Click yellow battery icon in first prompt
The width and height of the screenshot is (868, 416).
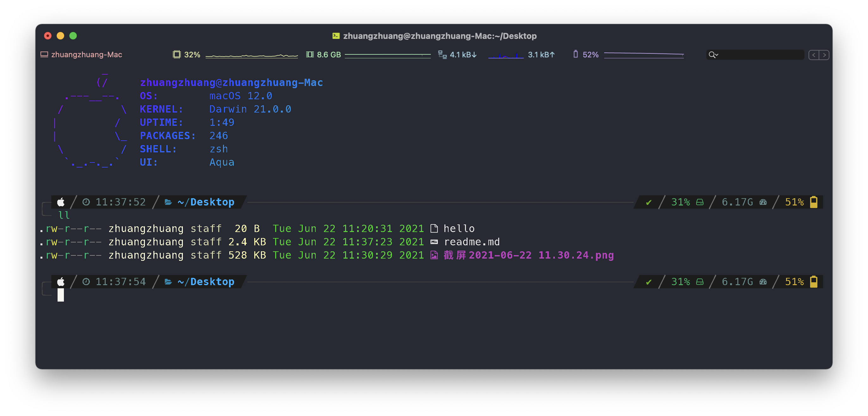(x=814, y=202)
